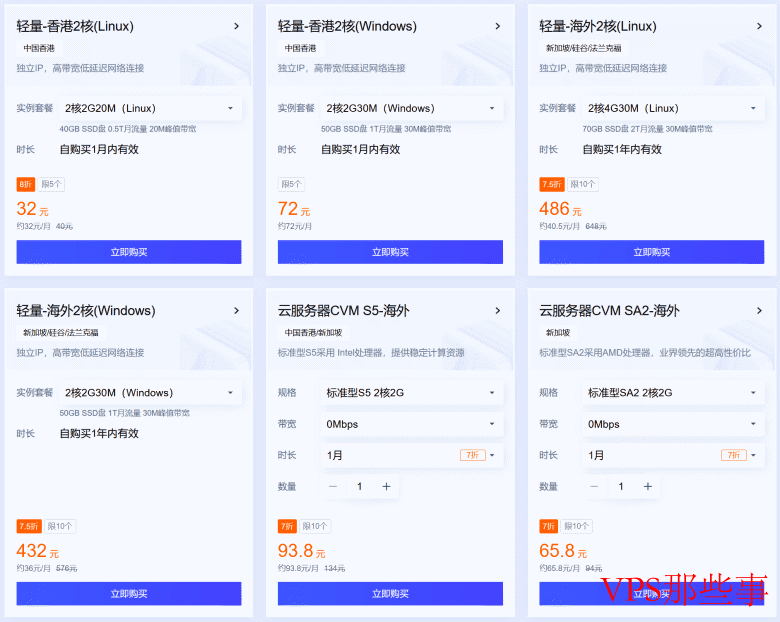780x622 pixels.
Task: Click the 云服务器CVM S5-海外 title
Action: tap(344, 311)
